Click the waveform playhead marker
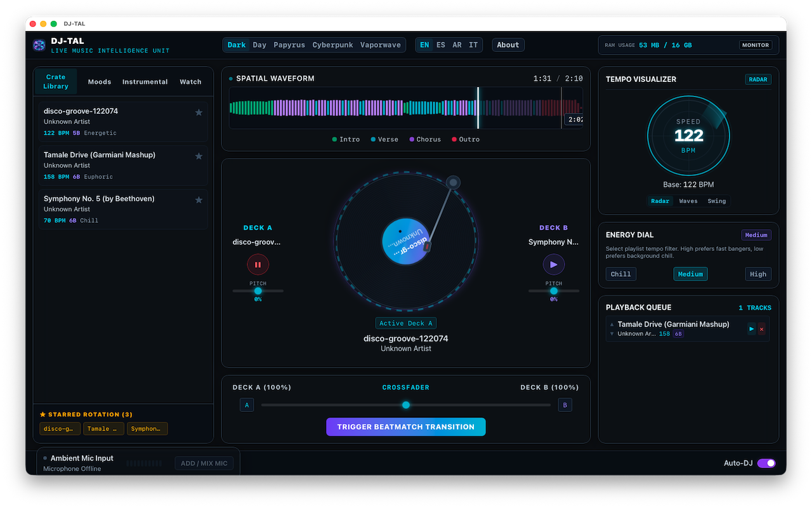The image size is (812, 508). [478, 108]
